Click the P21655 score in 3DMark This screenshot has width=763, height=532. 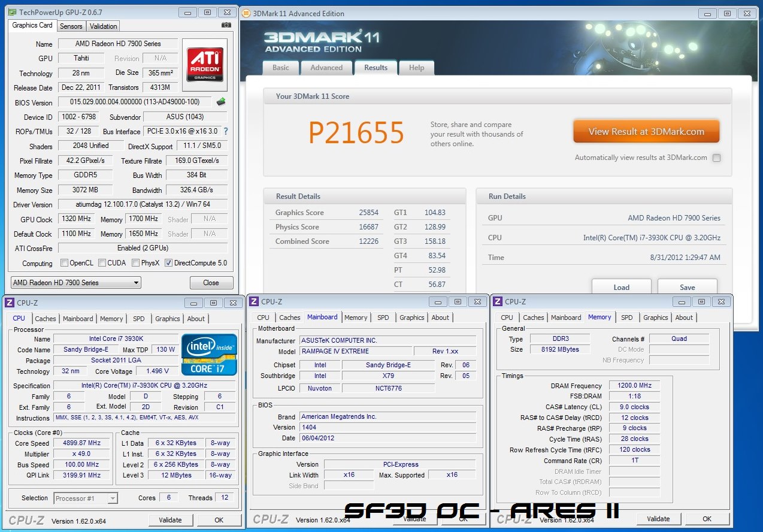[x=356, y=132]
